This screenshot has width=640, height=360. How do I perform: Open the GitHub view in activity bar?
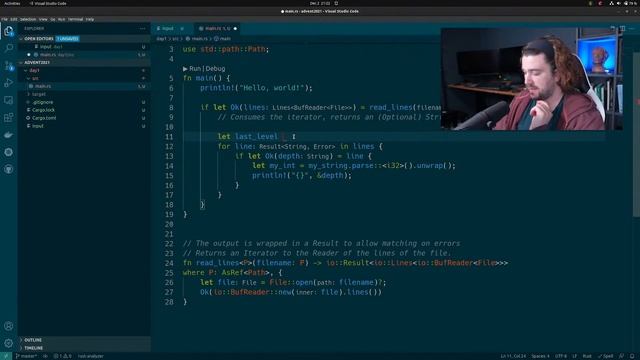pyautogui.click(x=9, y=169)
